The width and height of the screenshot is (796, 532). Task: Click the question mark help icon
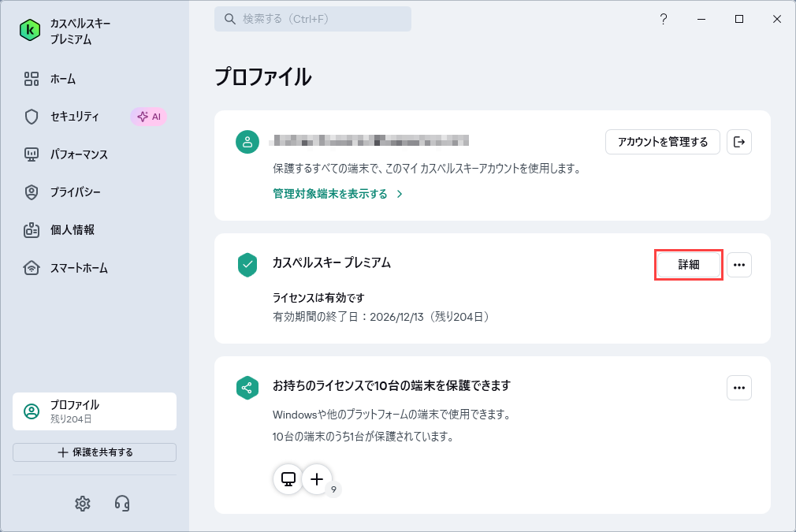click(663, 19)
